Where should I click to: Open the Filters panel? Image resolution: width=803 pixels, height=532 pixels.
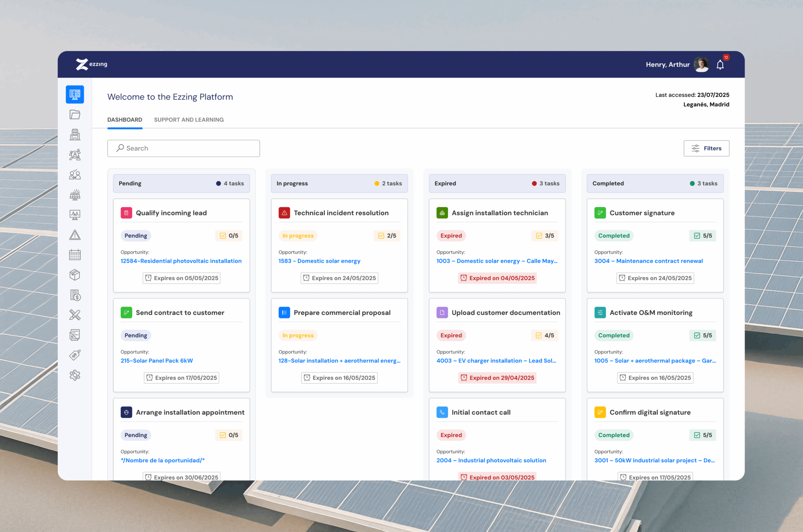point(706,148)
